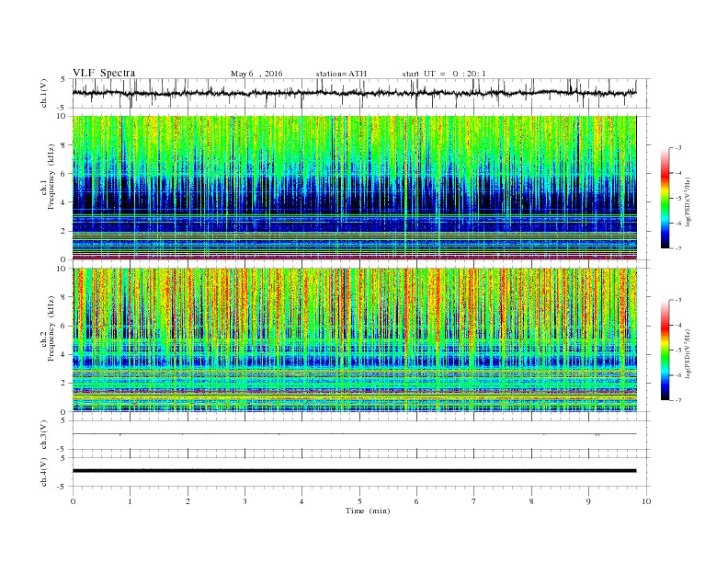This screenshot has width=728, height=563.
Task: Click the '-3' value on ch.1 color scale
Action: (677, 148)
